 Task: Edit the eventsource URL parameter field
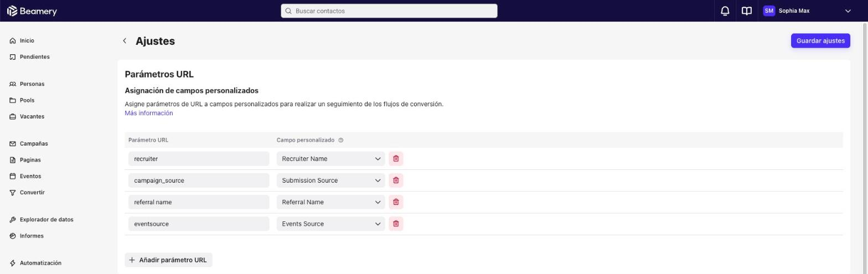tap(199, 224)
